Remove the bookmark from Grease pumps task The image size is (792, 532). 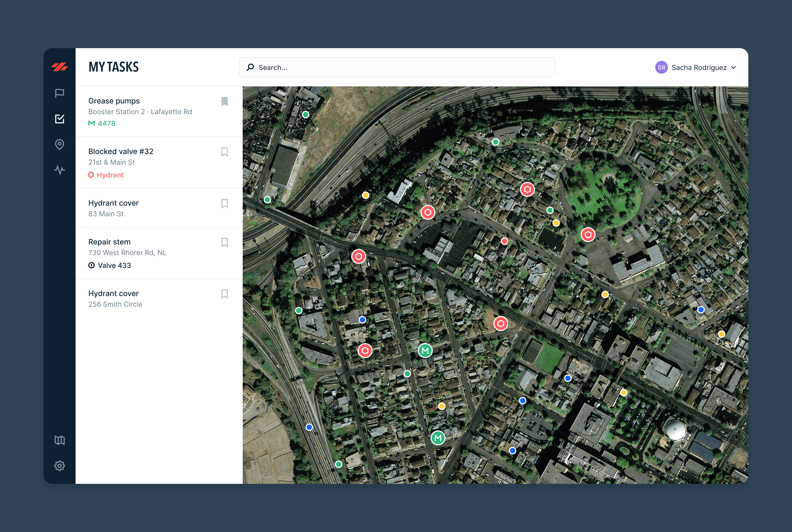coord(224,101)
